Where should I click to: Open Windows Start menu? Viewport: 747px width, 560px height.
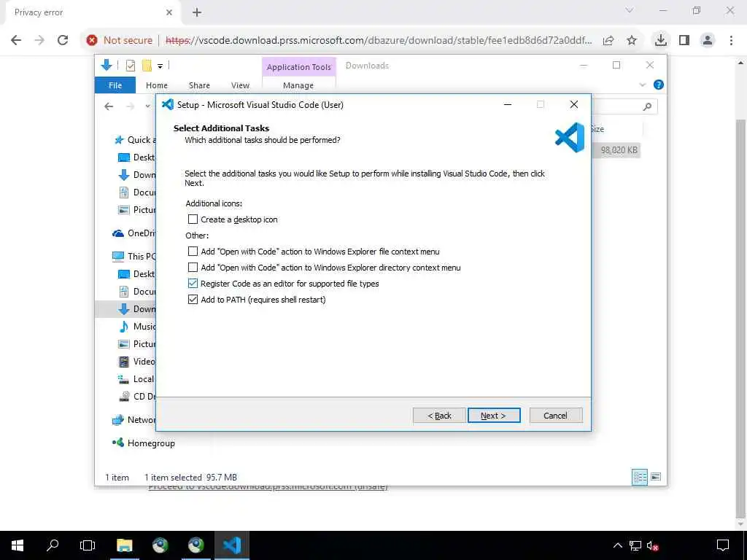click(x=18, y=545)
